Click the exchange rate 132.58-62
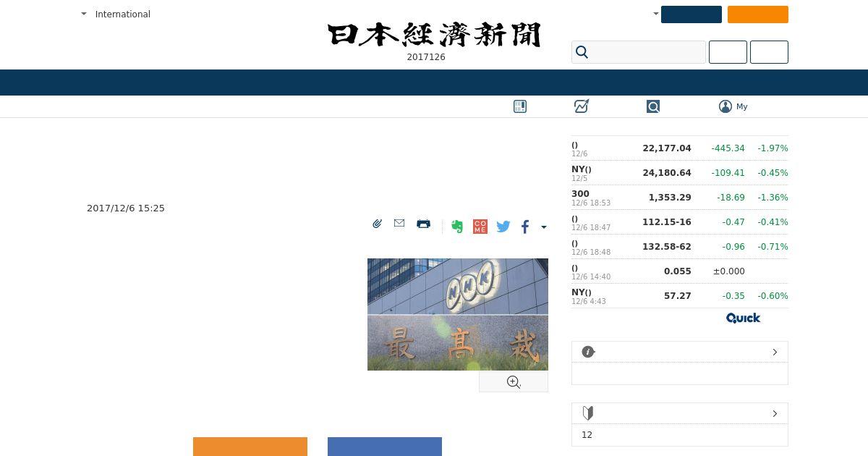868x456 pixels. tap(667, 247)
